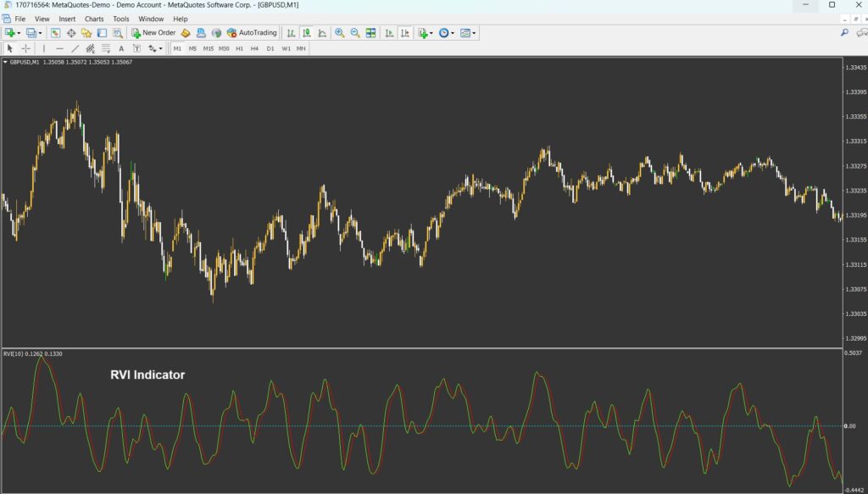Open the Insert menu

(x=67, y=19)
